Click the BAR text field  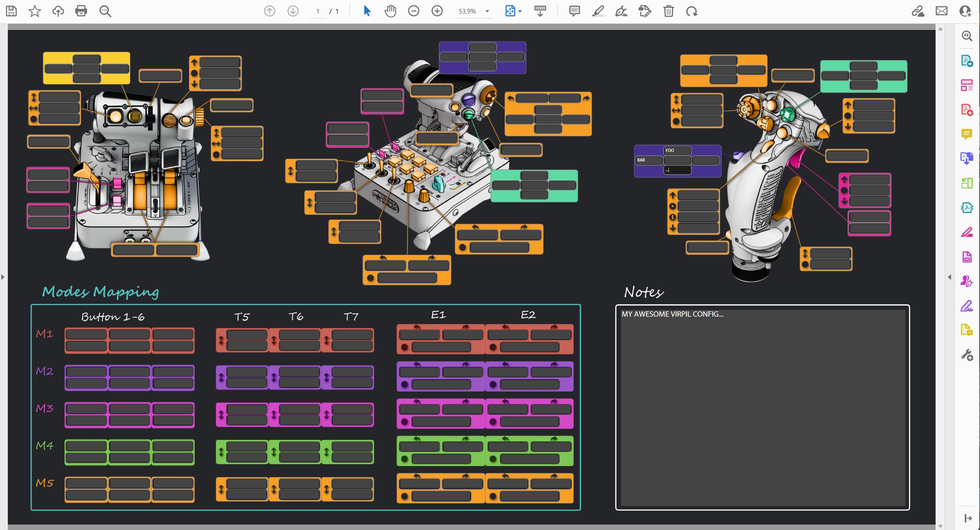tap(649, 160)
